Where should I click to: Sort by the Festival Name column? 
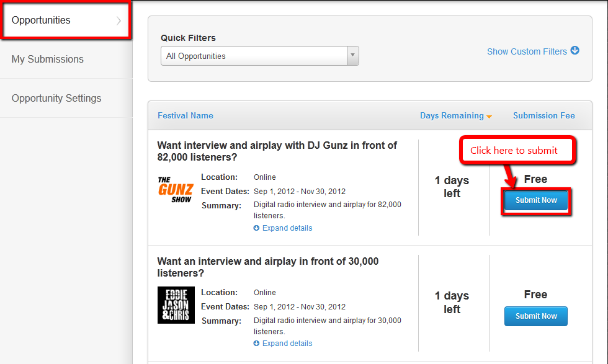coord(186,115)
